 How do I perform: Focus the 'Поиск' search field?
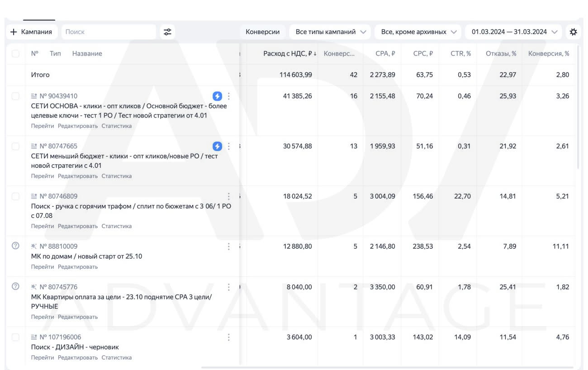pyautogui.click(x=109, y=32)
